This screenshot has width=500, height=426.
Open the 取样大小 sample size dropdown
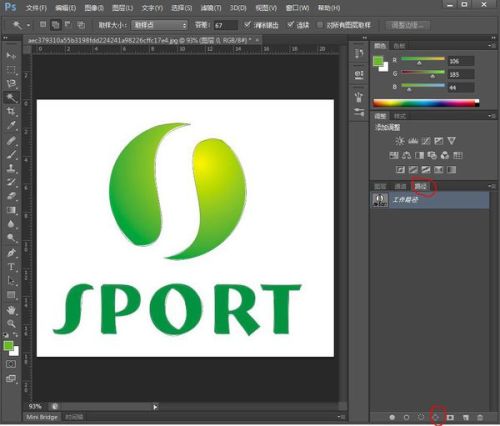coord(159,25)
